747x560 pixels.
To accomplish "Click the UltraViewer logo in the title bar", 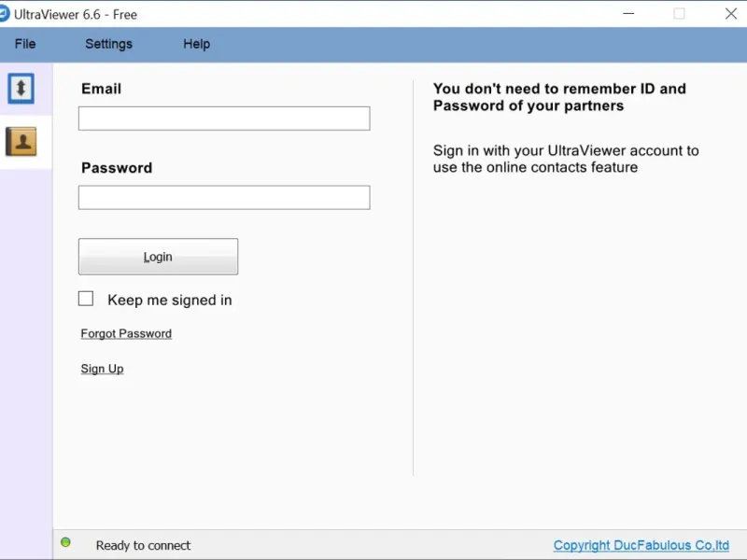I will point(4,14).
